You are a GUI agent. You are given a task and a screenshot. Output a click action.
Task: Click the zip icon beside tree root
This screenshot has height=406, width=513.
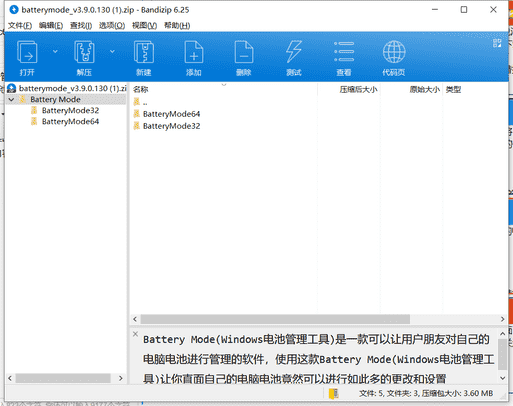tap(12, 88)
